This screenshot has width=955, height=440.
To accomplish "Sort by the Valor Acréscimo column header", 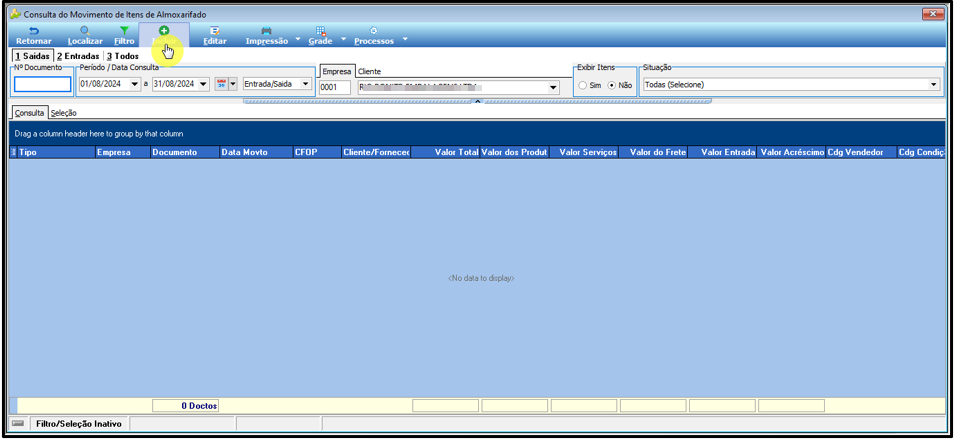I will click(791, 152).
